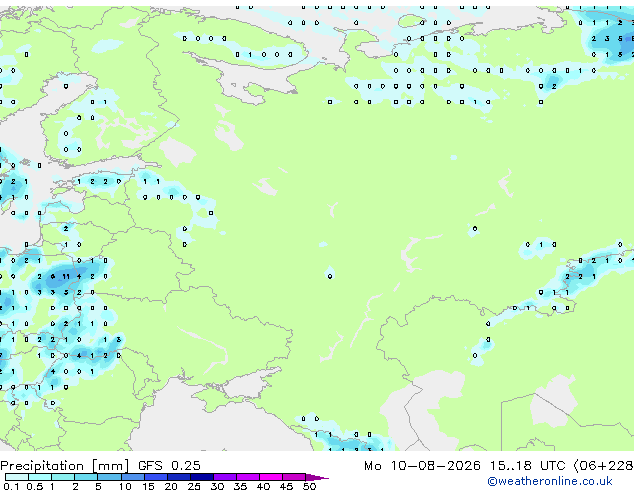
Task: Click the 45–50 mm legend color swatch
Action: (294, 477)
